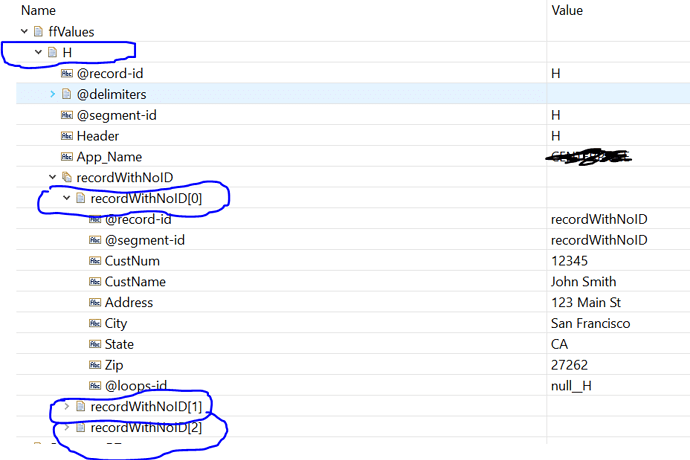690x460 pixels.
Task: Click the string icon beside Header
Action: 67,136
